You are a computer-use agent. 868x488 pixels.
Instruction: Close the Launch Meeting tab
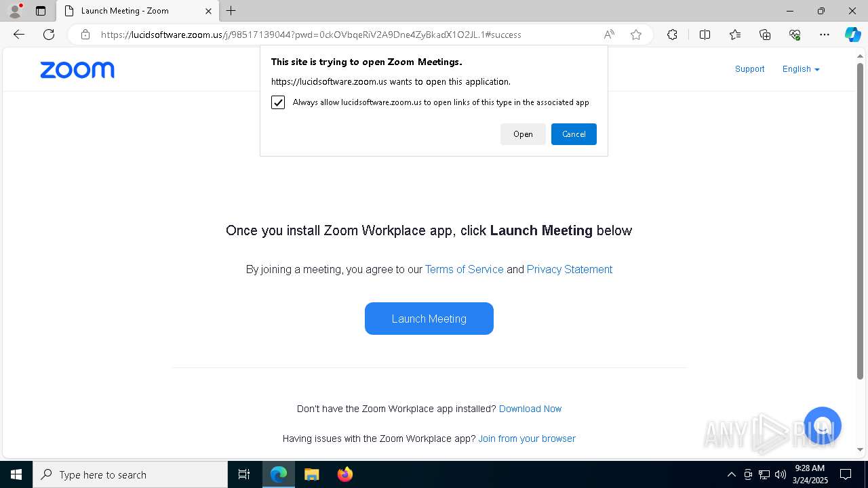209,11
